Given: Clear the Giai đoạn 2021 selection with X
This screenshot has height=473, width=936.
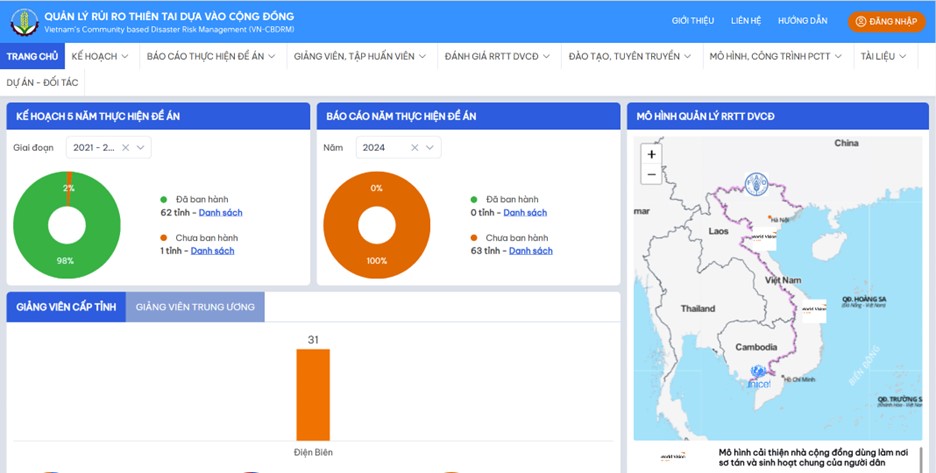Looking at the screenshot, I should click(125, 148).
